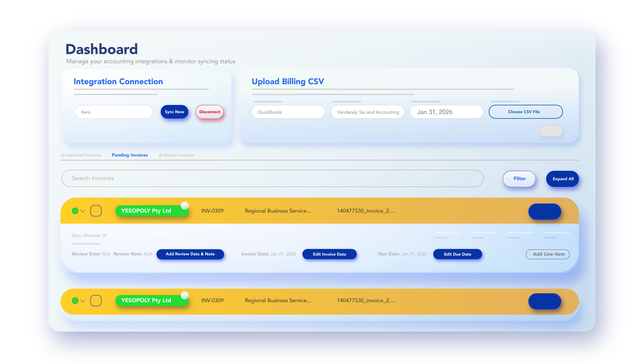Click Choose CSV File

coord(526,112)
